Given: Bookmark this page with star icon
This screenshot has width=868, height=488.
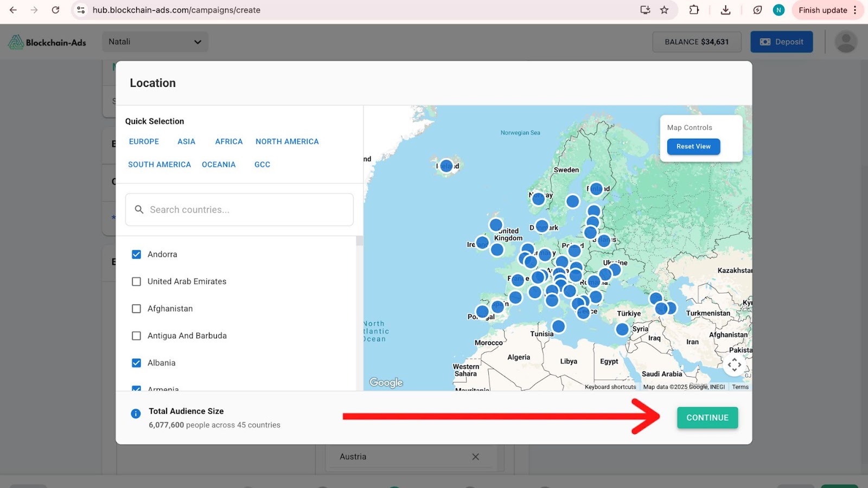Looking at the screenshot, I should coord(664,10).
